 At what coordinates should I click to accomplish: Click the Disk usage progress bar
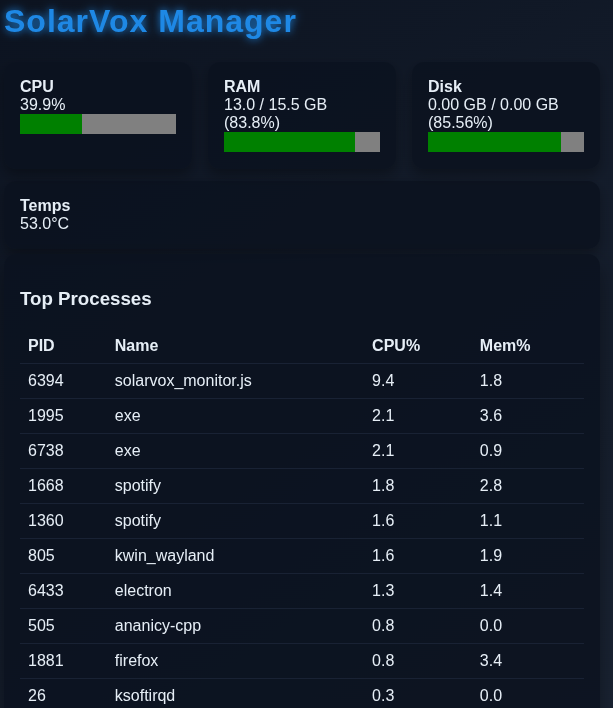click(x=505, y=142)
